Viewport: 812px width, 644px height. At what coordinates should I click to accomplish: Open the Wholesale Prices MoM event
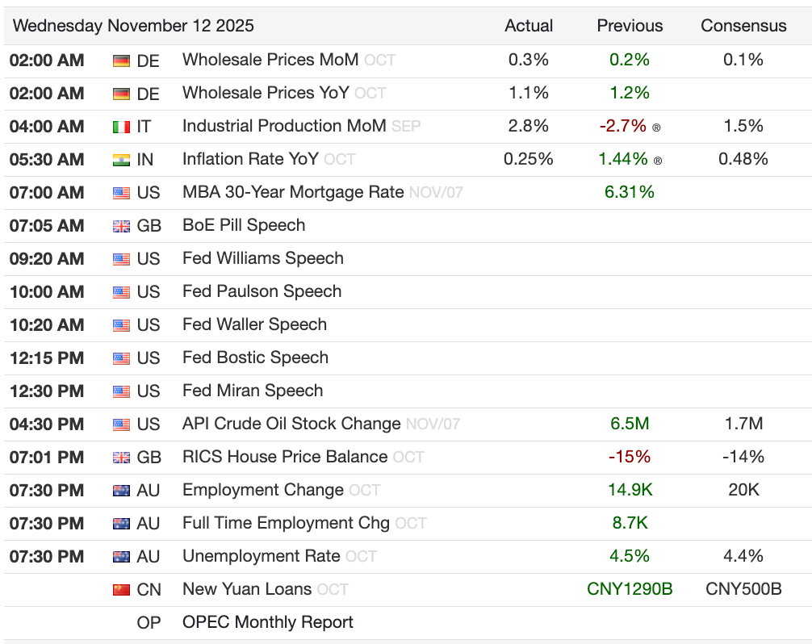(270, 60)
